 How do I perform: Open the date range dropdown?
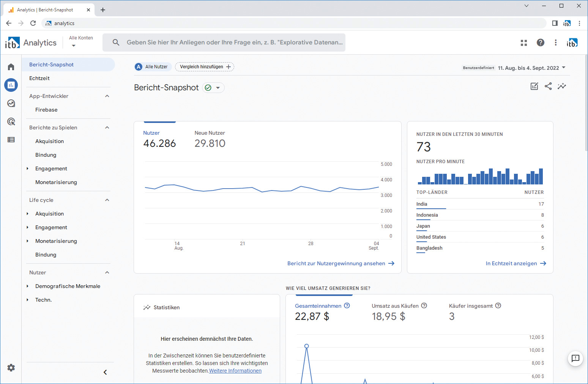(x=532, y=68)
